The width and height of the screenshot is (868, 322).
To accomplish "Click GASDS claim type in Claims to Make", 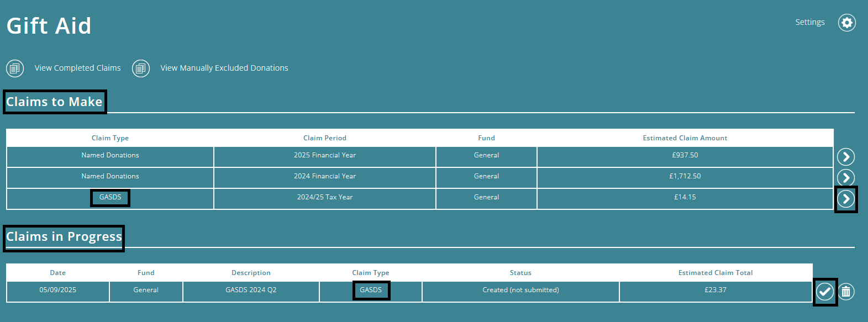I will tap(111, 197).
